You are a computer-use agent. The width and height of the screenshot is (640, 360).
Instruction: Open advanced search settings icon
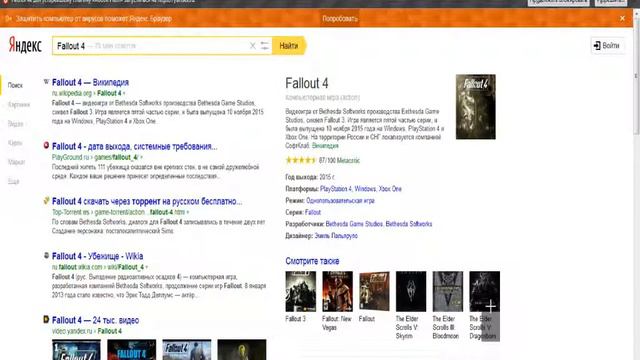pos(264,46)
